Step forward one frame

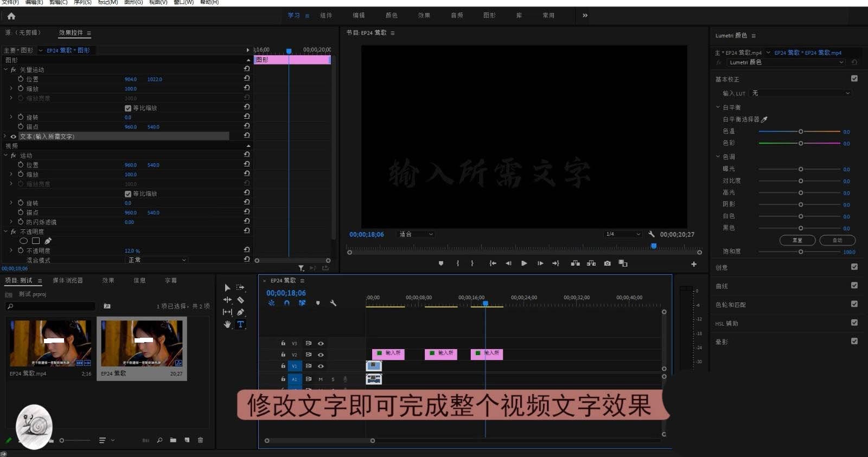[540, 263]
